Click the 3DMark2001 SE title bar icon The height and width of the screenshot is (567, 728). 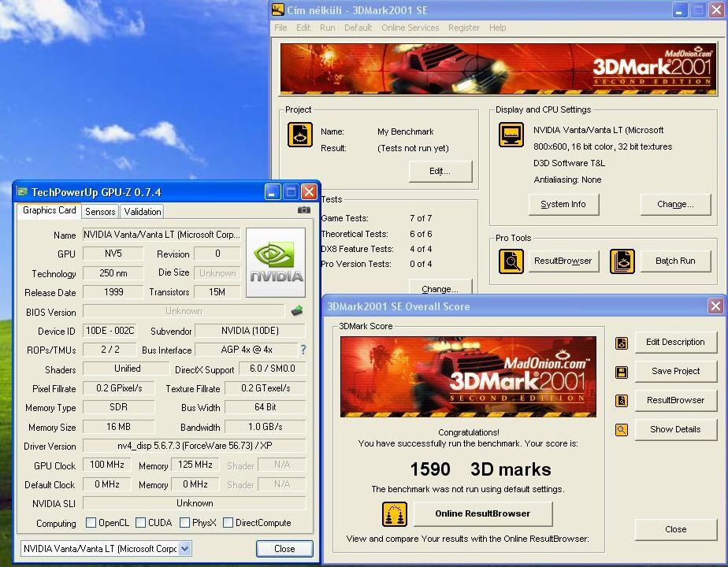(x=277, y=9)
